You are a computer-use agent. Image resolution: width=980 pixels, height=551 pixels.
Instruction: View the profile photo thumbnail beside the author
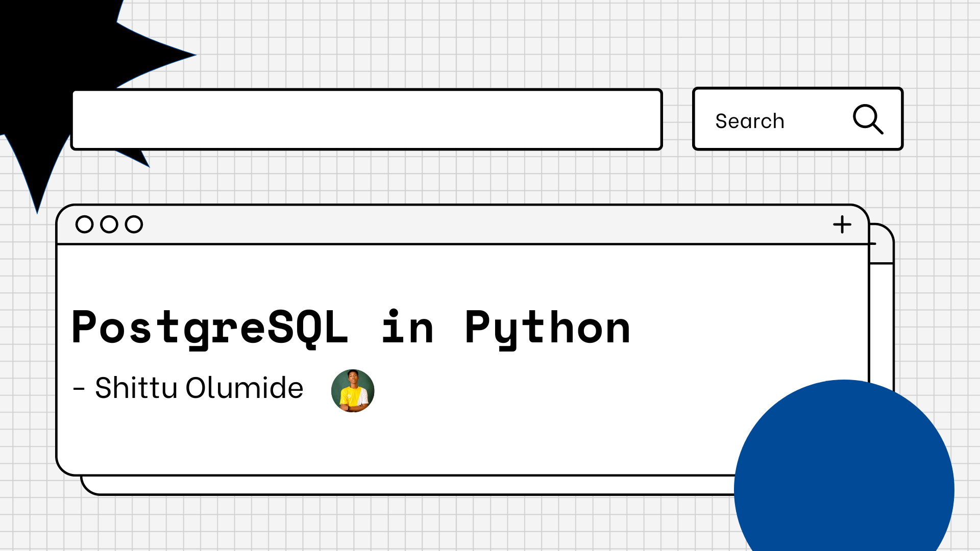[x=352, y=391]
